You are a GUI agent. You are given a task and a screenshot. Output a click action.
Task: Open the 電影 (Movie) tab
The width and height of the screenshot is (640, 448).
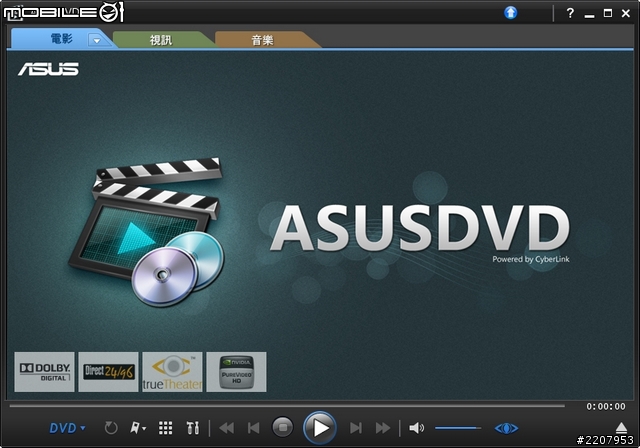click(x=61, y=39)
